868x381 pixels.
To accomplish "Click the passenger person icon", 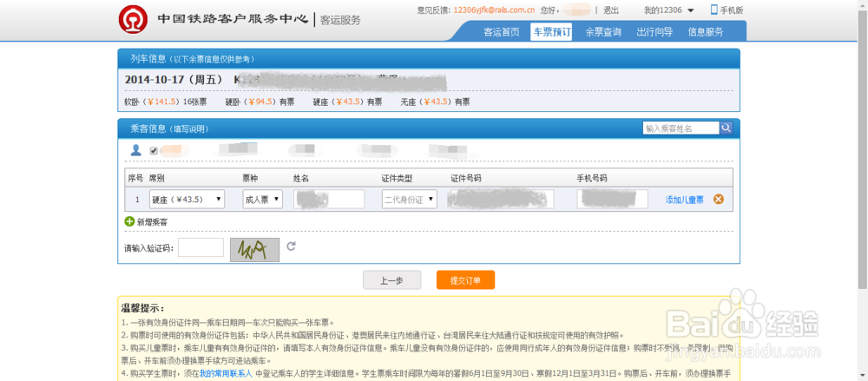I will [x=135, y=150].
